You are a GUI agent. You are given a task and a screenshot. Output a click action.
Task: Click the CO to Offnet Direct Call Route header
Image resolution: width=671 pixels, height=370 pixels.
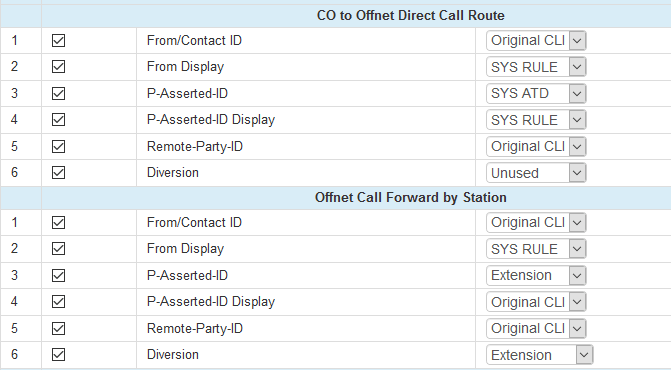tap(410, 15)
